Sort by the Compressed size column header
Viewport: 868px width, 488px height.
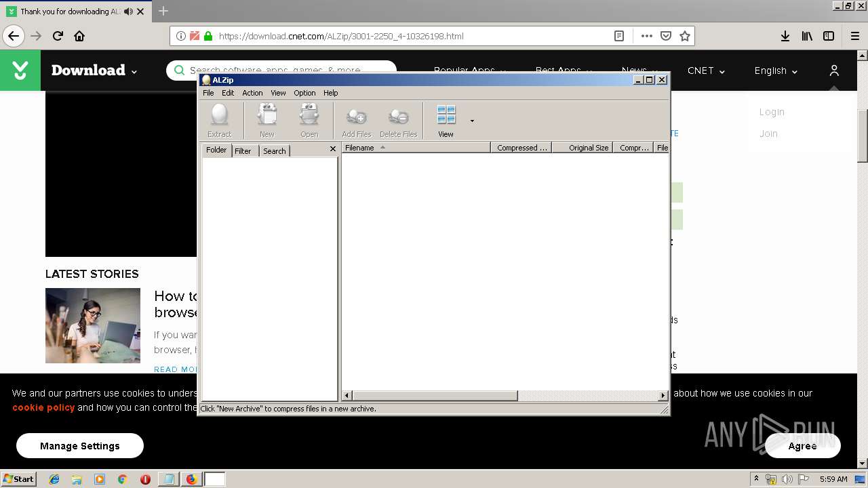point(521,147)
